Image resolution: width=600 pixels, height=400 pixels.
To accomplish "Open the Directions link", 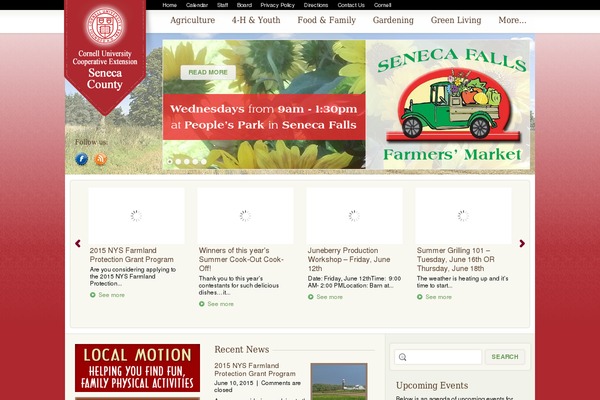I will pyautogui.click(x=316, y=5).
